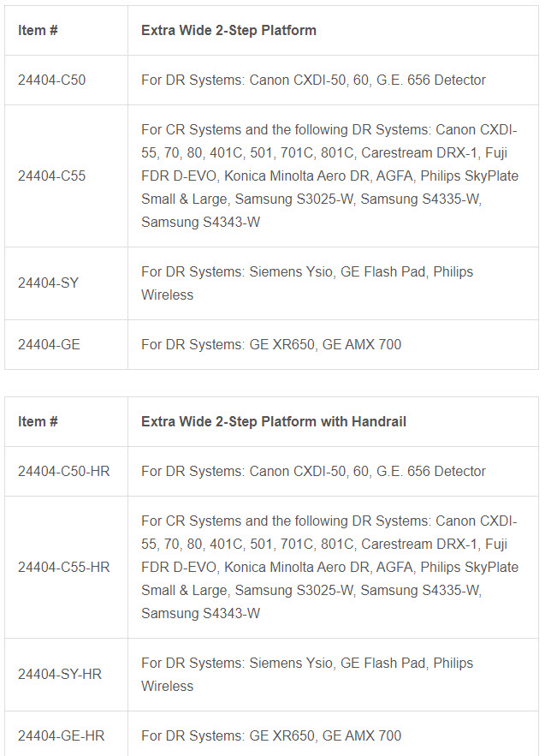Select item 24404-SY-HR in handrail table
The width and height of the screenshot is (545, 756).
click(60, 674)
